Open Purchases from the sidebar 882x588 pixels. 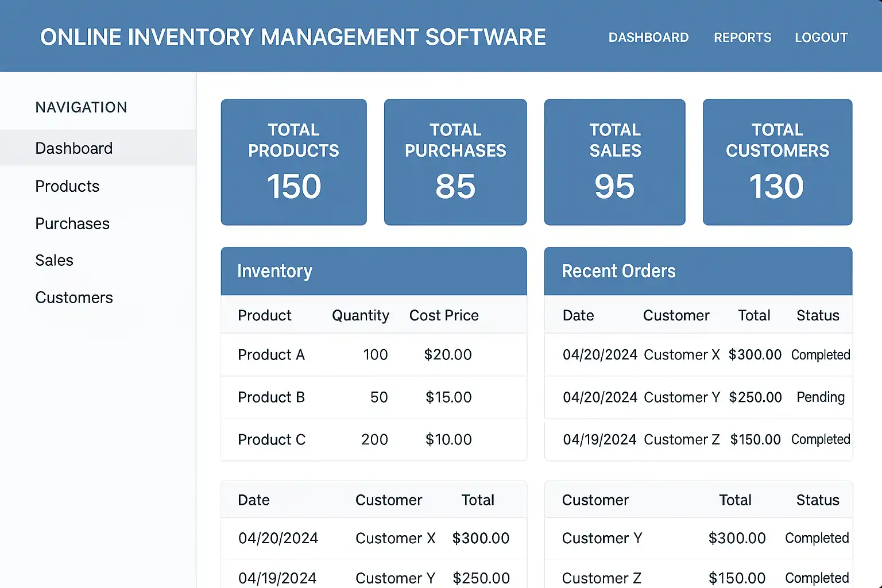pyautogui.click(x=72, y=223)
